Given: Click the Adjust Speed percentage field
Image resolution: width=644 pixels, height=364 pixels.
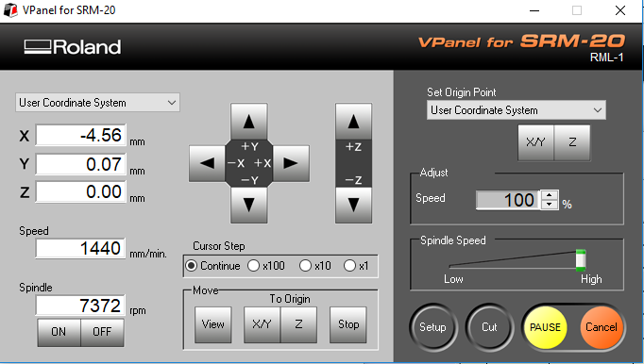Looking at the screenshot, I should point(508,200).
